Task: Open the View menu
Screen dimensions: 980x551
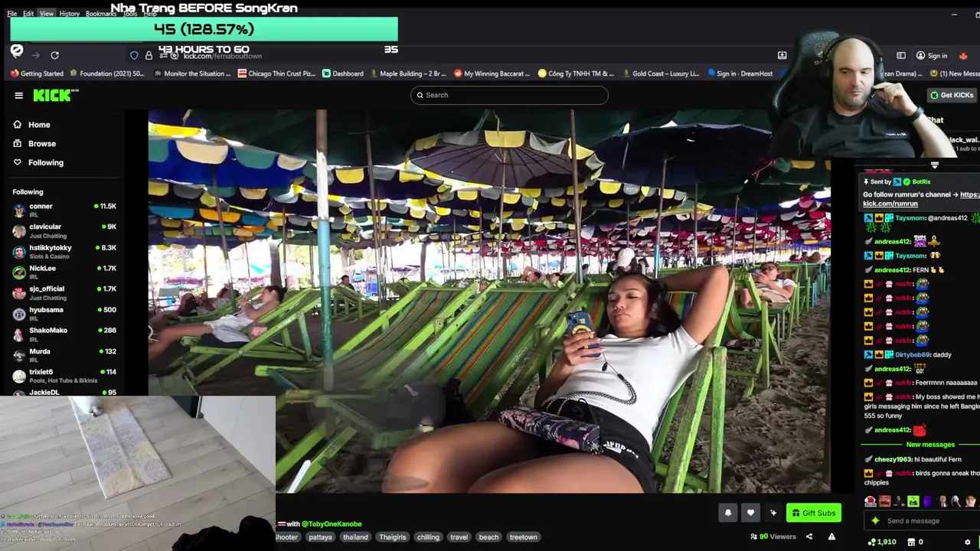Action: 47,14
